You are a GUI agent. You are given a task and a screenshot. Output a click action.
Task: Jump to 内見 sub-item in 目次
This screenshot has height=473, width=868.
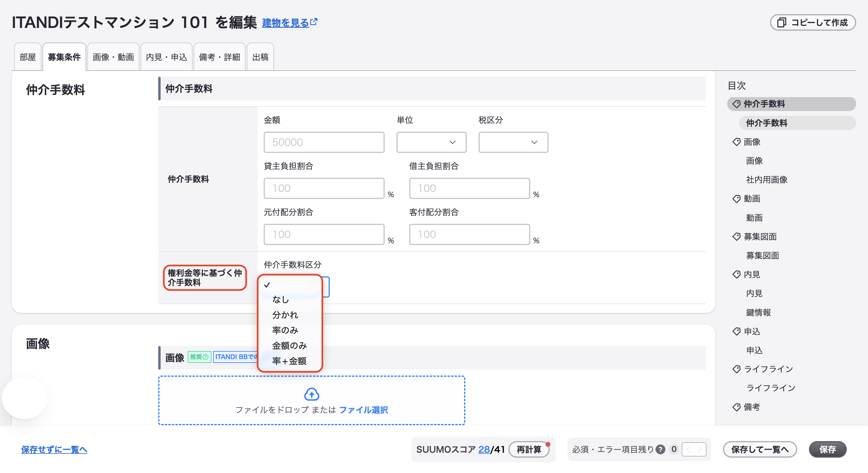(x=754, y=293)
